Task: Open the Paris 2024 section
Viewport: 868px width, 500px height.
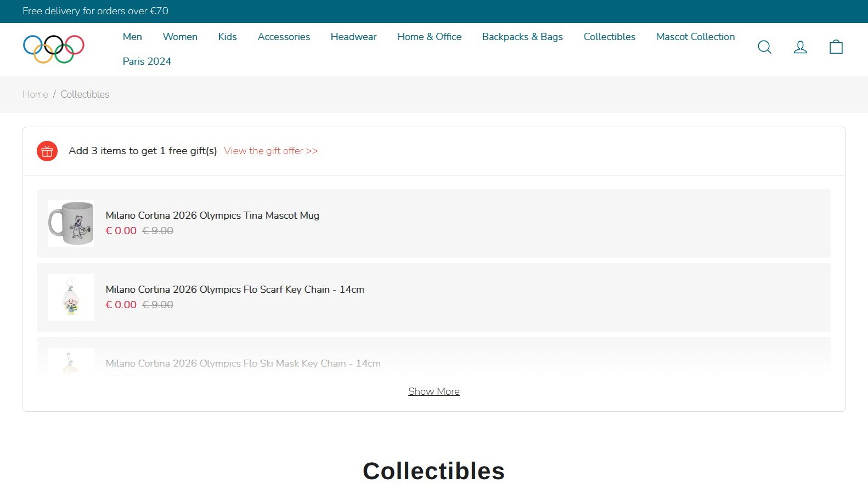Action: pyautogui.click(x=146, y=61)
